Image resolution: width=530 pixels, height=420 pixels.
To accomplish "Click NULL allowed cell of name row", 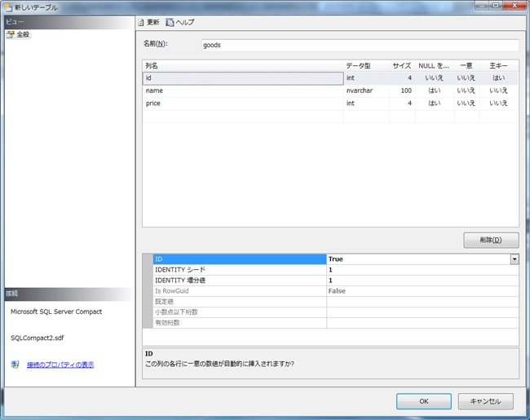I will point(435,91).
